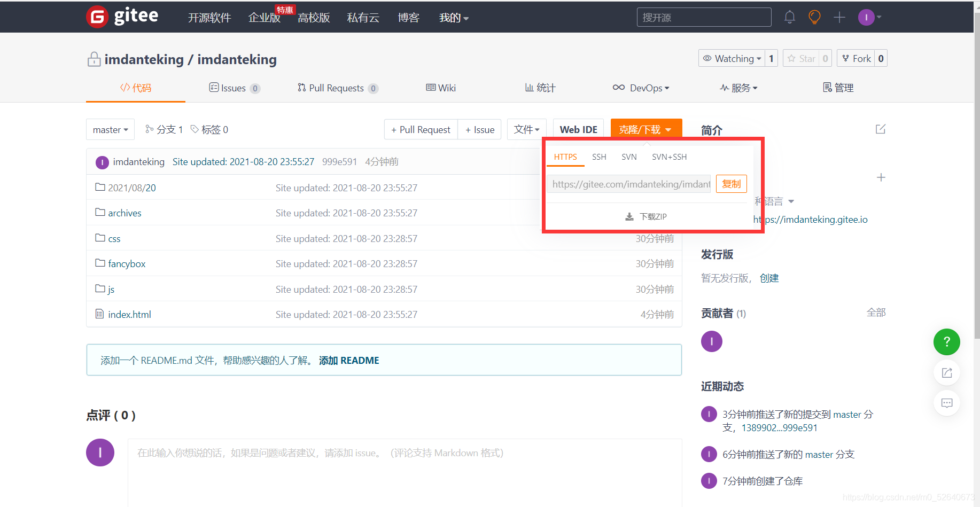The height and width of the screenshot is (507, 980).
Task: Click the + Pull Request button
Action: click(x=421, y=129)
